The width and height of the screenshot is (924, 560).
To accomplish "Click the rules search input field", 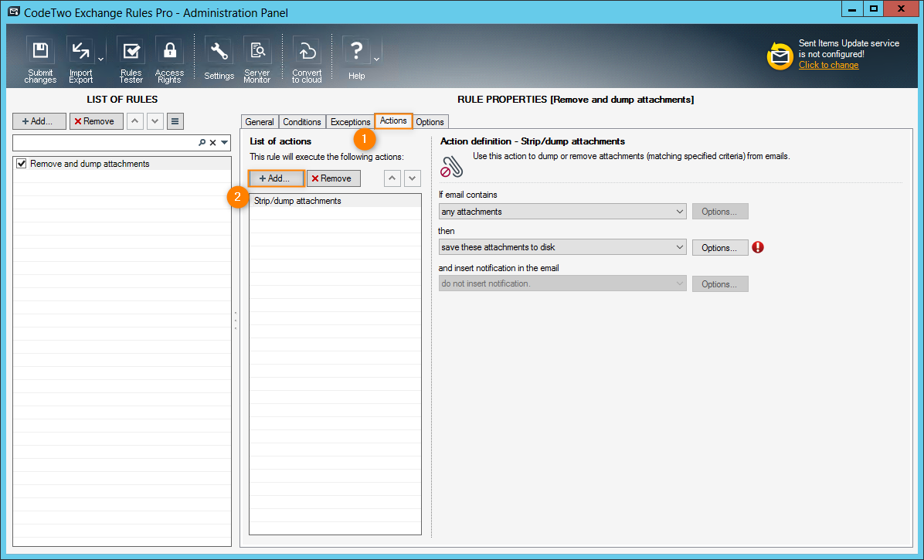I will pyautogui.click(x=105, y=142).
